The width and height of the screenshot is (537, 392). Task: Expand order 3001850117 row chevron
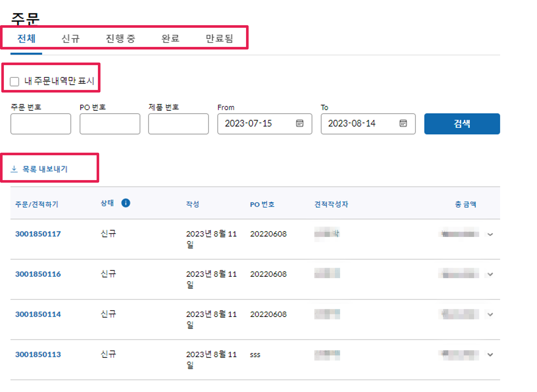490,234
